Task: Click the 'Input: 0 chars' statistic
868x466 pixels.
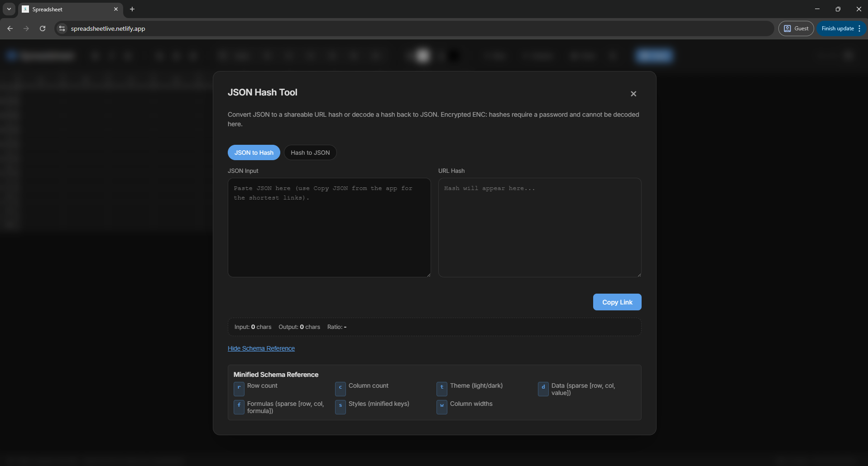Action: [253, 327]
